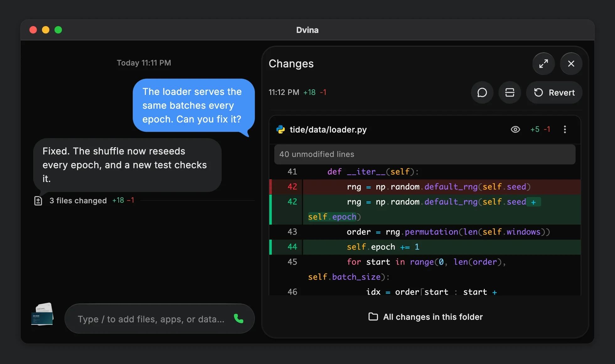The width and height of the screenshot is (615, 364).
Task: Click line 43 with rng.permutation
Action: 425,232
